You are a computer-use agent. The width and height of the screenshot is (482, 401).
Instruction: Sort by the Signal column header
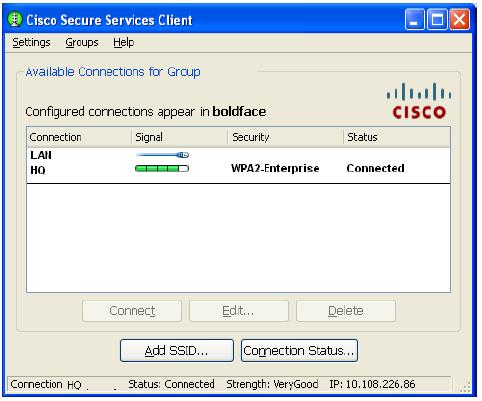[x=180, y=137]
